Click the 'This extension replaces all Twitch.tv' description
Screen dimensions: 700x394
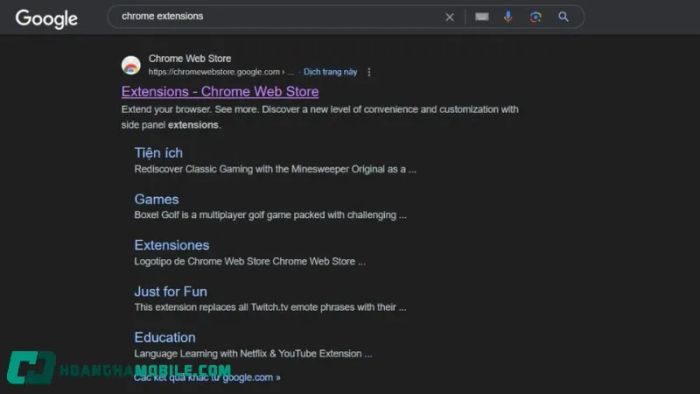(x=270, y=307)
